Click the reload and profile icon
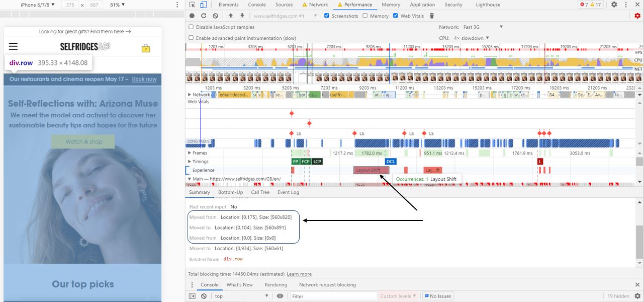644x302 pixels. pyautogui.click(x=204, y=16)
